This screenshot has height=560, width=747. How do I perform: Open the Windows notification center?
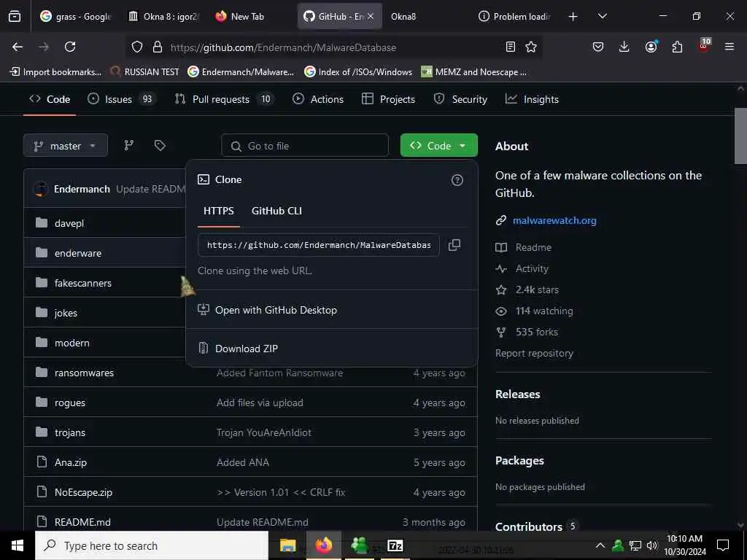(723, 545)
